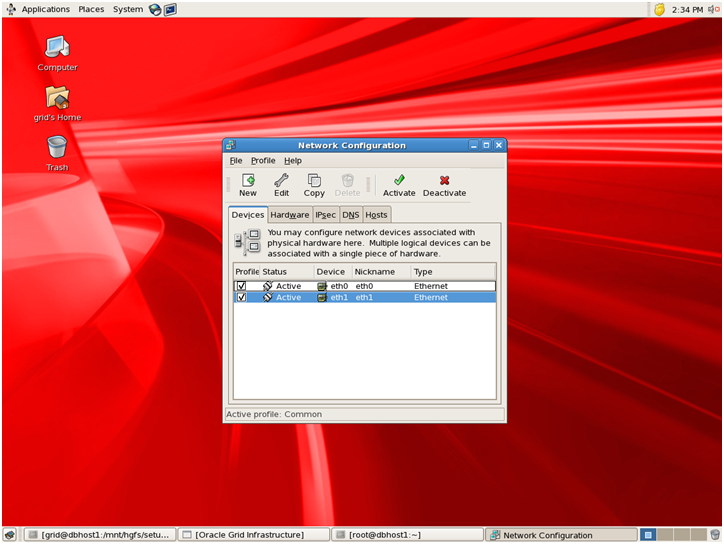
Task: Close the Network Configuration window
Action: click(499, 145)
